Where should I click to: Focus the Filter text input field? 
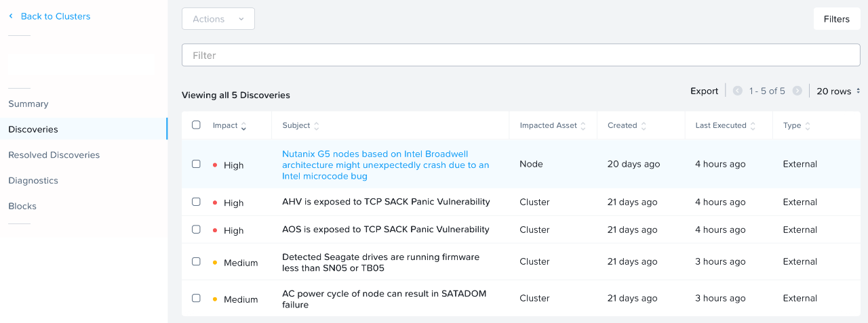pyautogui.click(x=521, y=56)
